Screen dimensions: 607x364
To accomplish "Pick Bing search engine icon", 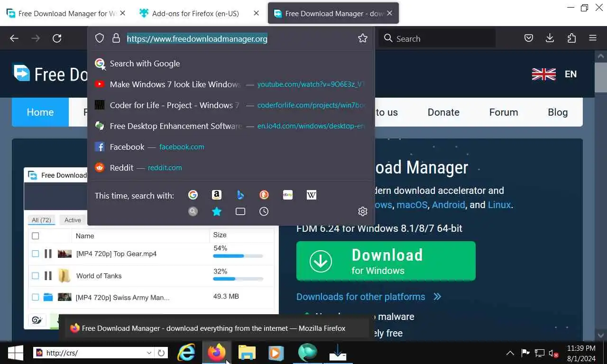I will [x=240, y=195].
